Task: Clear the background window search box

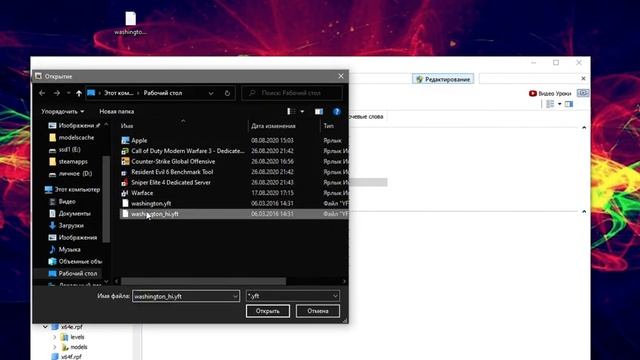Action: [x=583, y=78]
